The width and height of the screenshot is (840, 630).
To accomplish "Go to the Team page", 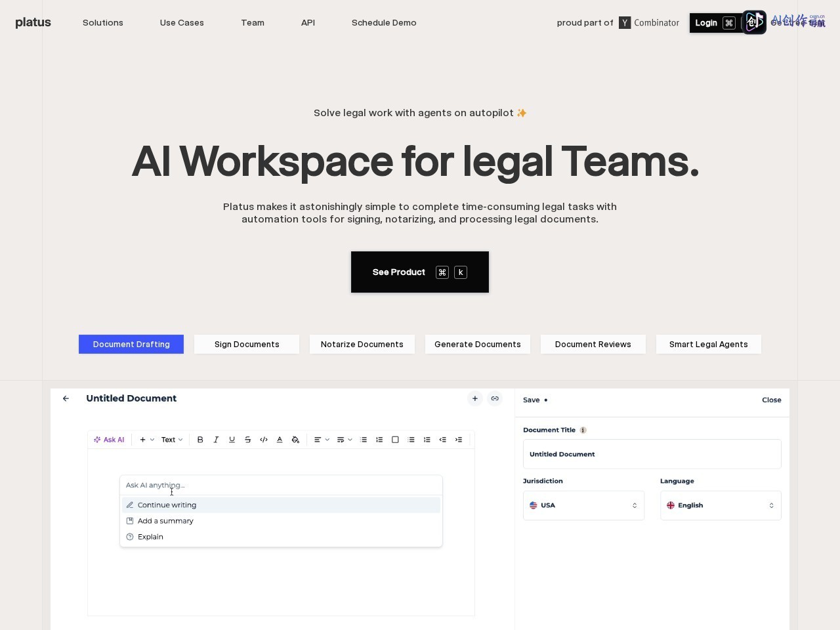I will click(x=253, y=22).
